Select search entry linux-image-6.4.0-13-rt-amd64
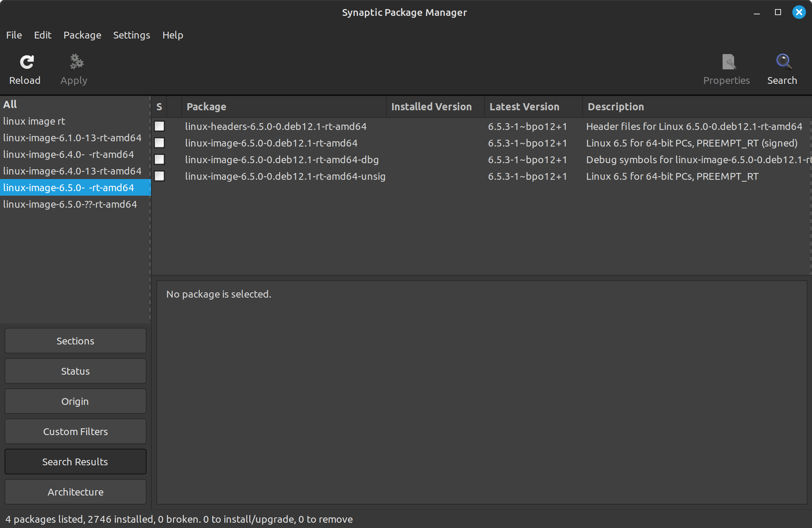This screenshot has height=528, width=812. pos(75,171)
